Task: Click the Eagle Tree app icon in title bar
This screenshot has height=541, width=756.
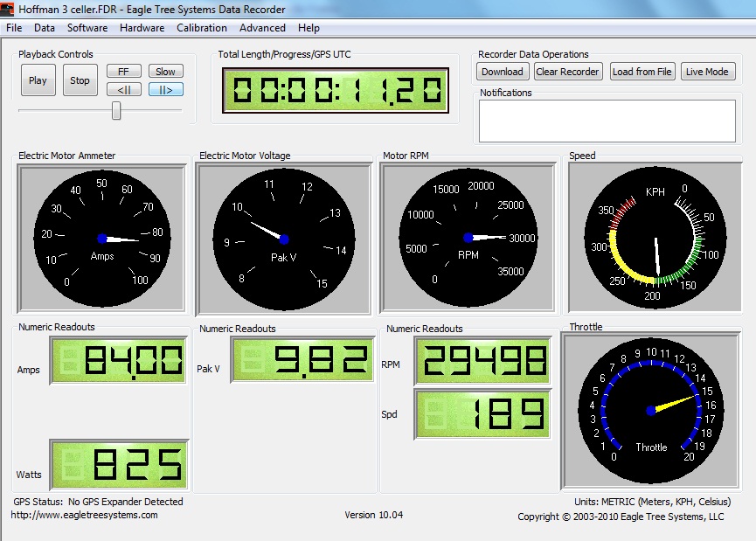Action: [x=9, y=10]
